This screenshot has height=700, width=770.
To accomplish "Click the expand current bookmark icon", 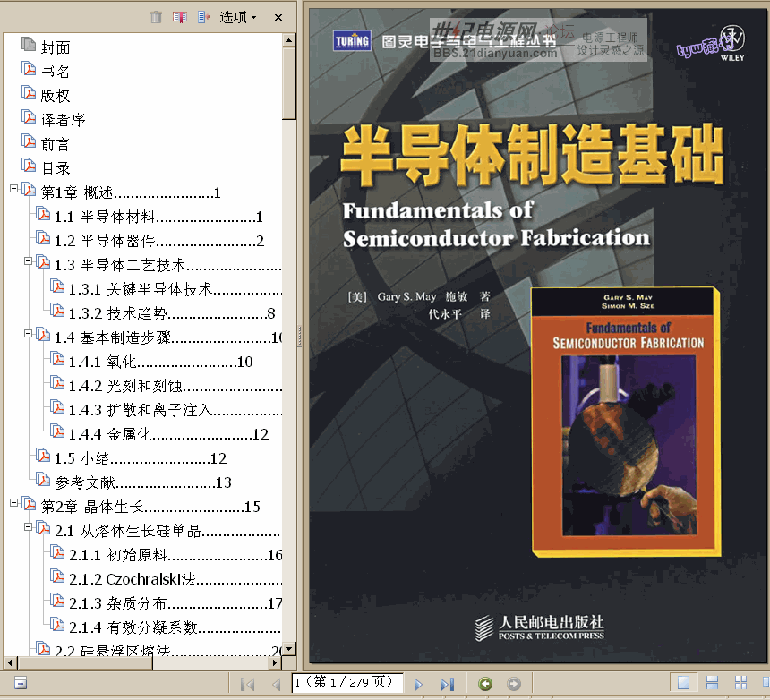I will coord(204,17).
